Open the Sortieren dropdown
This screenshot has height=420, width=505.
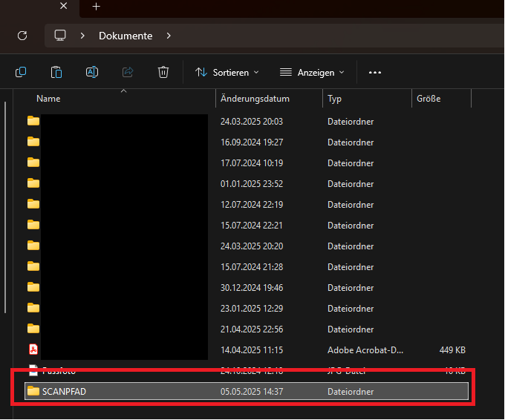click(227, 72)
